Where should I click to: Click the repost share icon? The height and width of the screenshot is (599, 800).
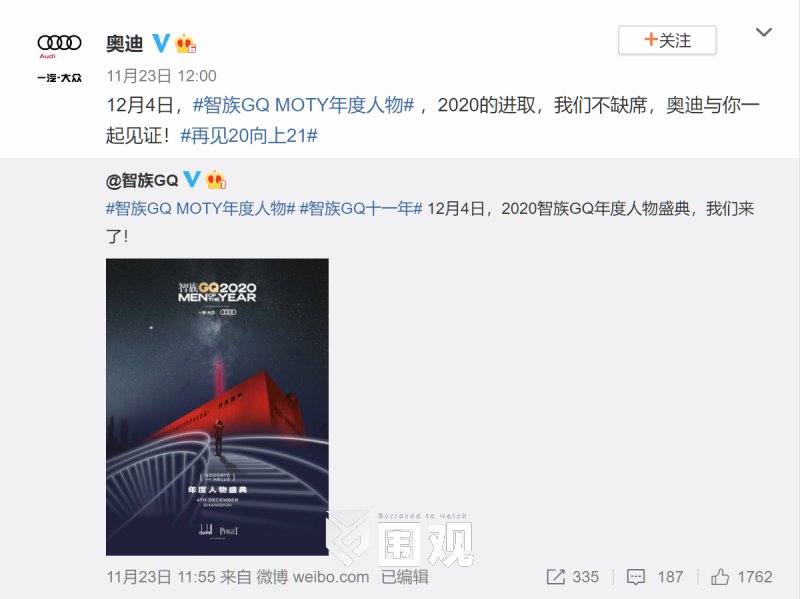click(556, 577)
